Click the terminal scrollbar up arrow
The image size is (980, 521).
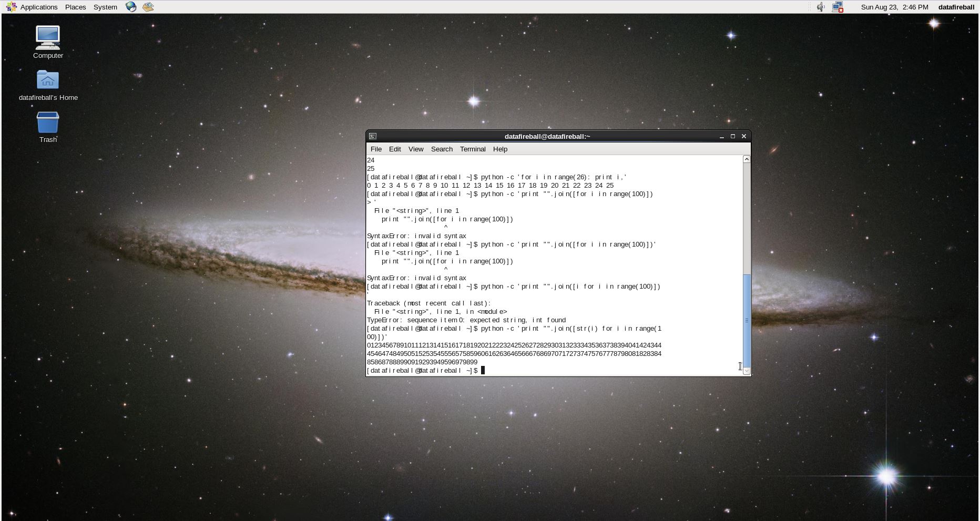pyautogui.click(x=746, y=159)
